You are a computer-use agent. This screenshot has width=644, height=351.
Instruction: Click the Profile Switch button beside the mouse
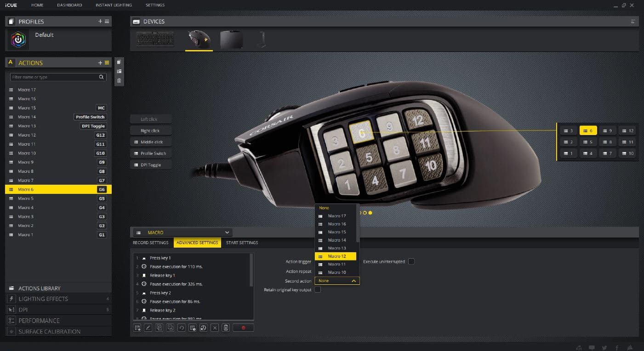(150, 153)
